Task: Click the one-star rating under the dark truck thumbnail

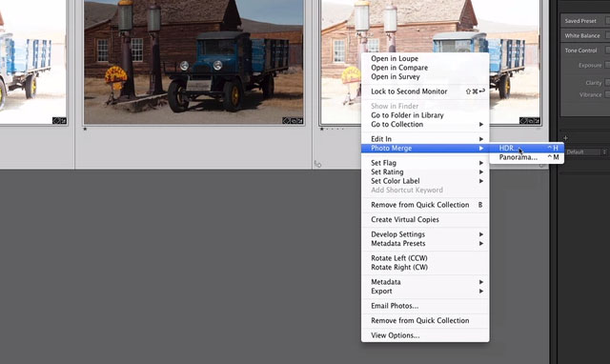Action: (x=85, y=129)
